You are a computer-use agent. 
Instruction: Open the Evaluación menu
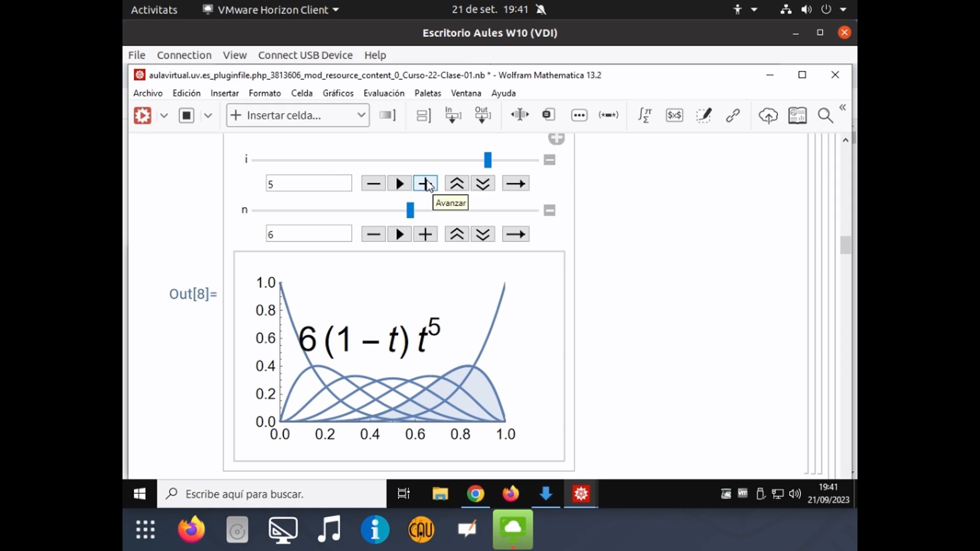coord(384,93)
